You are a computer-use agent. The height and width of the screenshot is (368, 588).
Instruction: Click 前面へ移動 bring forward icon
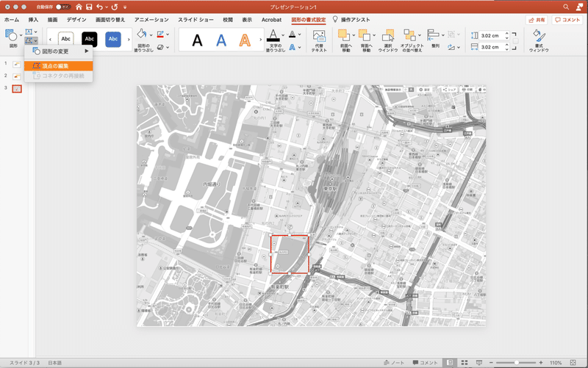[x=343, y=35]
